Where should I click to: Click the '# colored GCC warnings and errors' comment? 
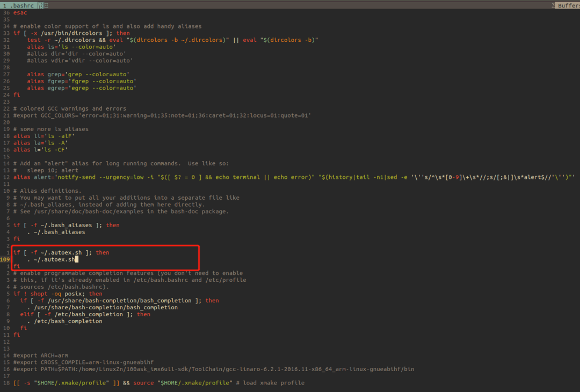point(69,108)
